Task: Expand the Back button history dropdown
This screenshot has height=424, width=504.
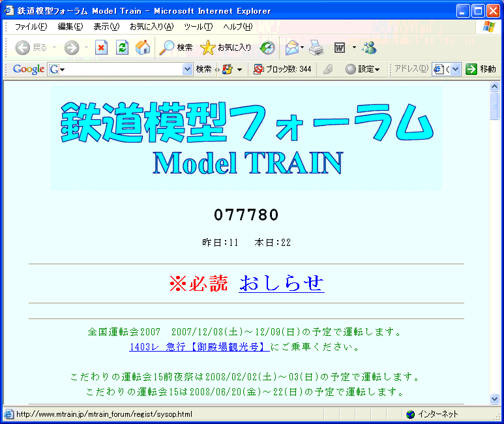Action: click(54, 48)
